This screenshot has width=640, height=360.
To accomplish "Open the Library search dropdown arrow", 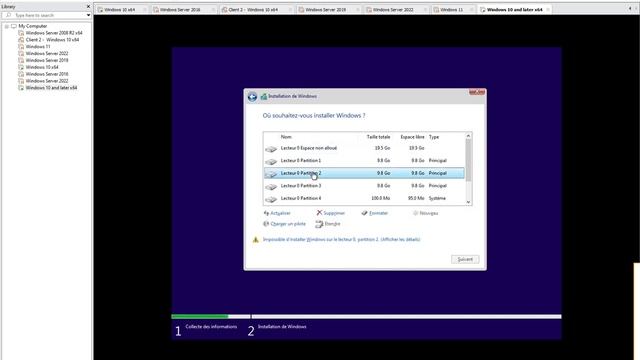I will (x=88, y=15).
